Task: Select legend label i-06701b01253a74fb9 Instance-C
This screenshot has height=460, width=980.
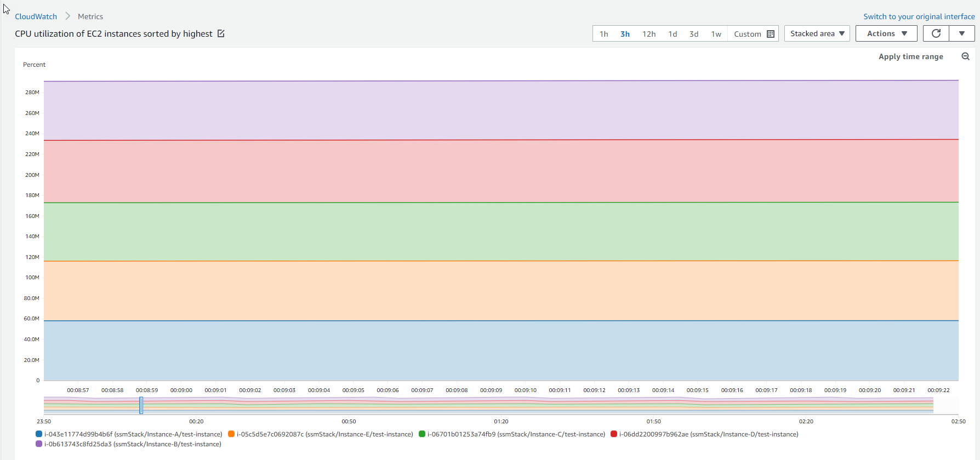Action: coord(516,434)
